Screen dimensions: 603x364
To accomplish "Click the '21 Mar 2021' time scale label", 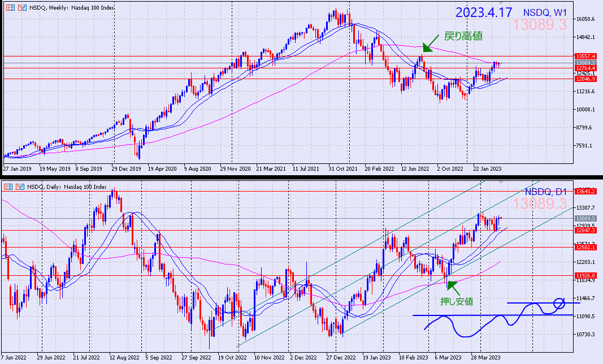I will click(x=271, y=168).
